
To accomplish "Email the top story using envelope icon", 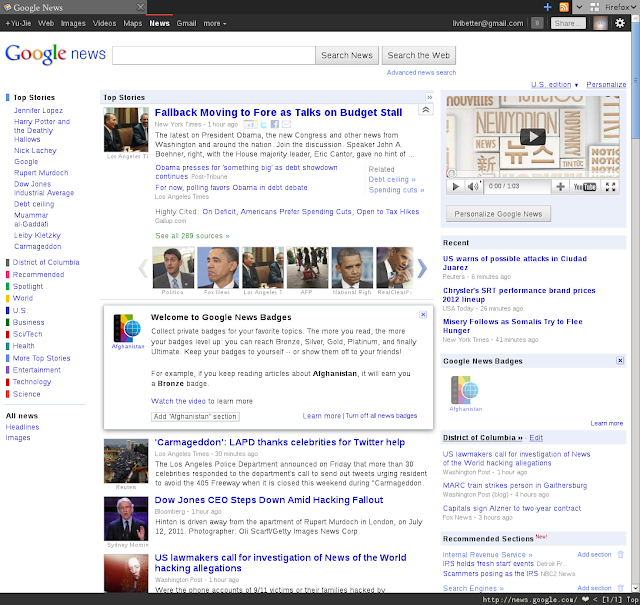I will click(286, 125).
